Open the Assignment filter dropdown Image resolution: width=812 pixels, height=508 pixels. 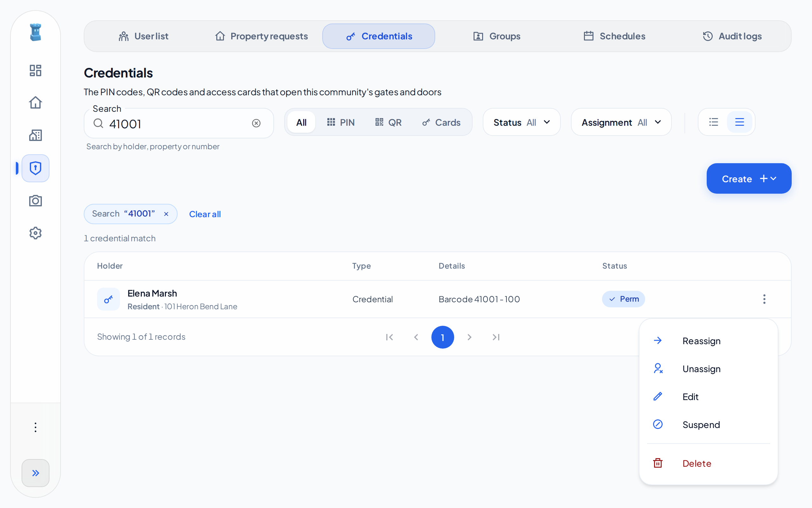(621, 122)
